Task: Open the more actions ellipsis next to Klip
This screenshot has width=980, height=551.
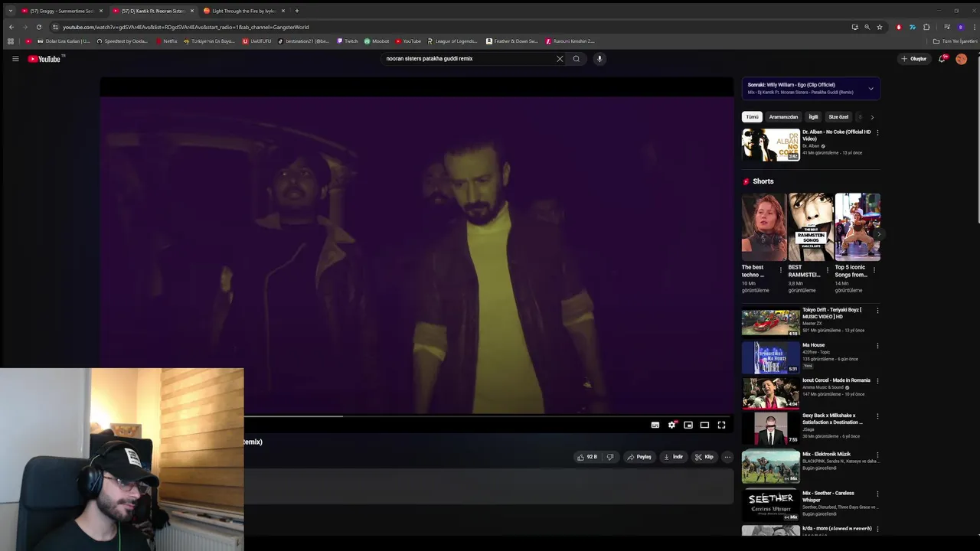Action: point(727,457)
